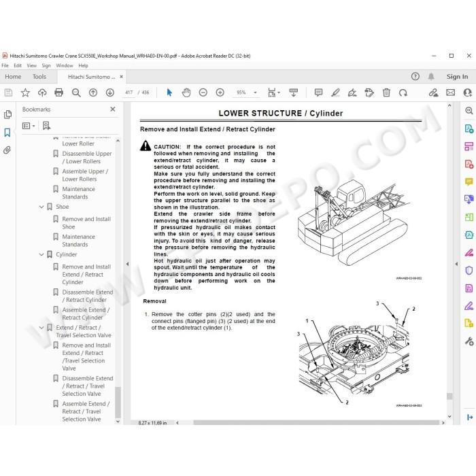476x476 pixels.
Task: Toggle the Bookmarks panel icon
Action: (7, 133)
